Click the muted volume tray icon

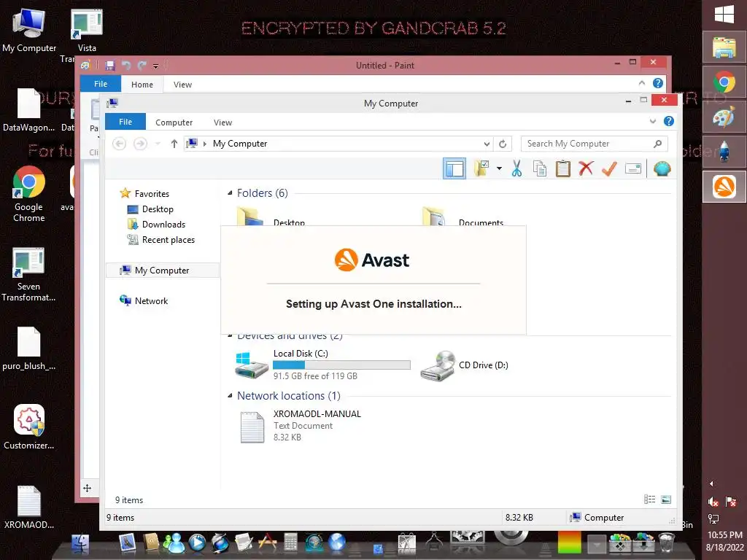coord(713,502)
